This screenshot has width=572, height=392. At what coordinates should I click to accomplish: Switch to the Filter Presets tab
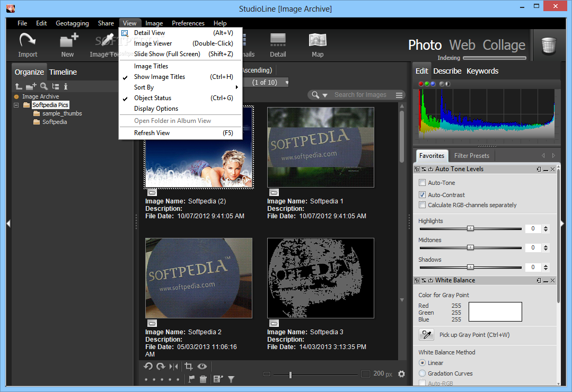(x=471, y=156)
